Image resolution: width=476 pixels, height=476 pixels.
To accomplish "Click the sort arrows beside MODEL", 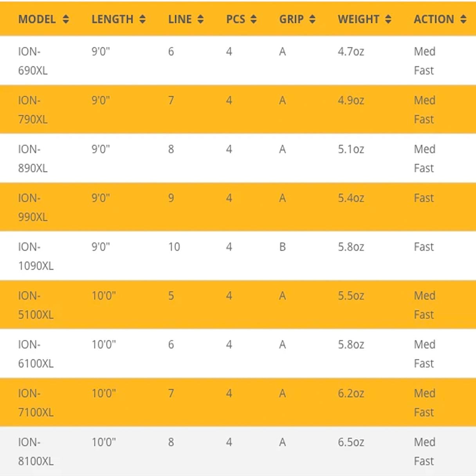I will pos(65,19).
